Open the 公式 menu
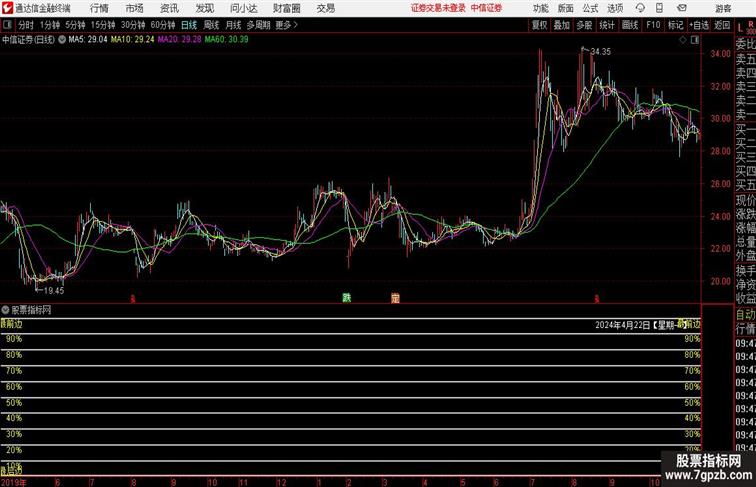Viewport: 756px width, 487px height. [x=590, y=8]
